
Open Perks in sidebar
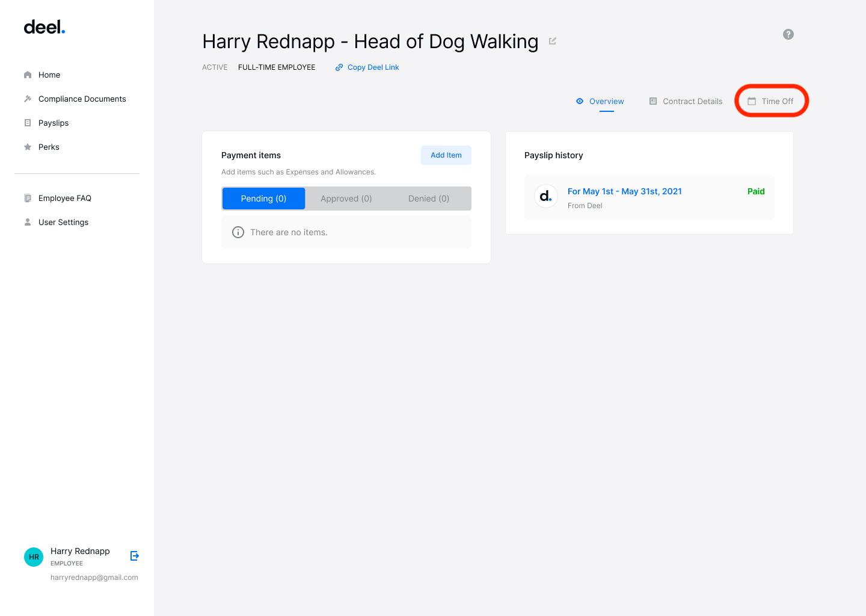(x=49, y=147)
